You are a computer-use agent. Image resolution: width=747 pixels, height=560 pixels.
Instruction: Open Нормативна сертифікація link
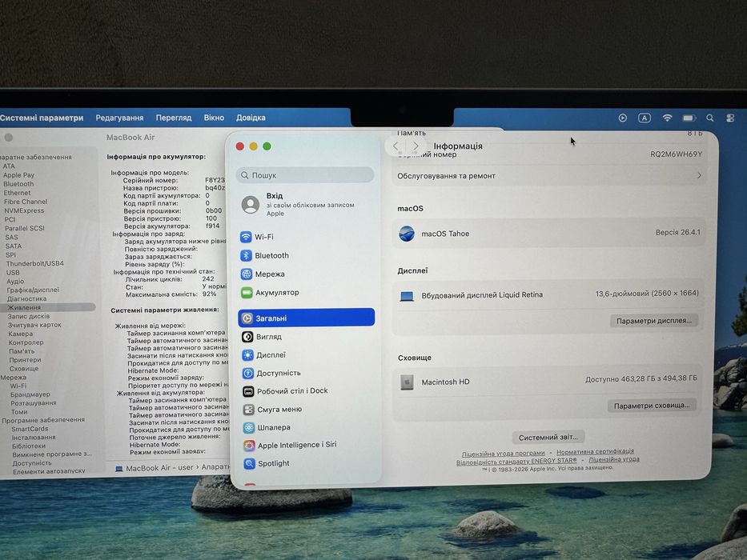(595, 451)
